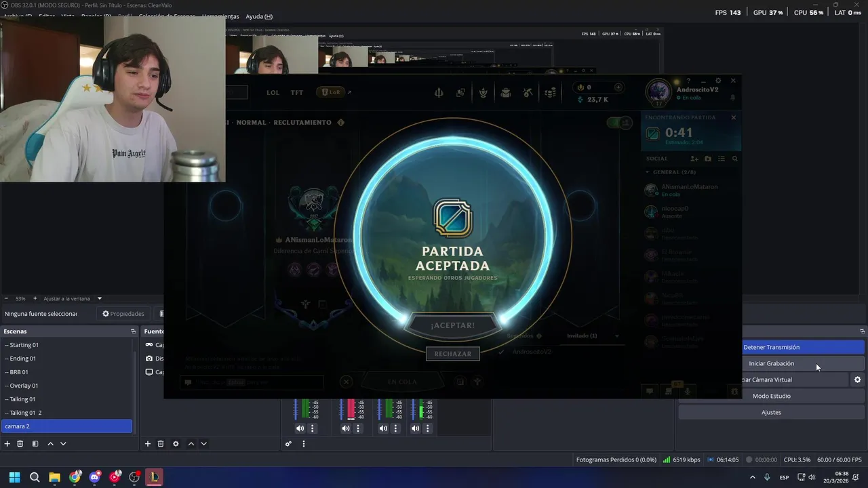
Task: Click Detener Transmisión button
Action: (804, 347)
